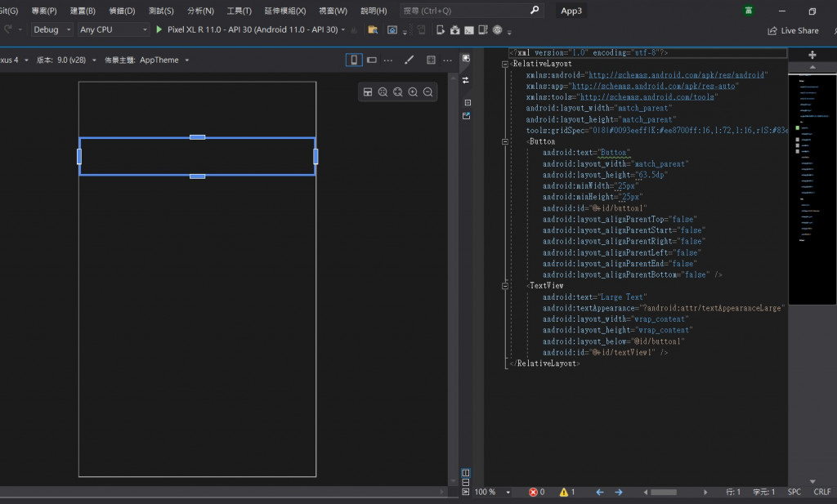
Task: Toggle portrait device orientation
Action: click(354, 60)
